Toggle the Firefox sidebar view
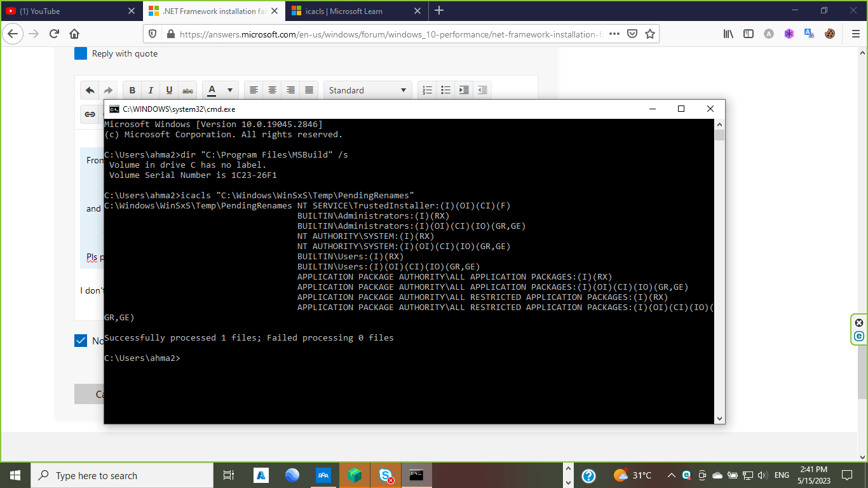The image size is (868, 488). coord(749,34)
